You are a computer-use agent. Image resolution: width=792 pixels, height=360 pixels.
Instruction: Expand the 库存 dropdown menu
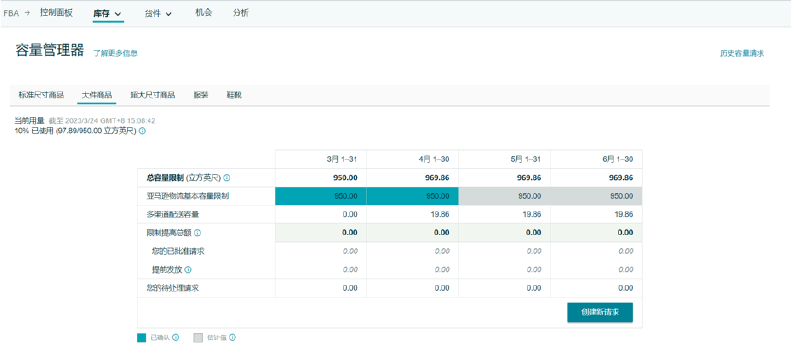coord(108,14)
